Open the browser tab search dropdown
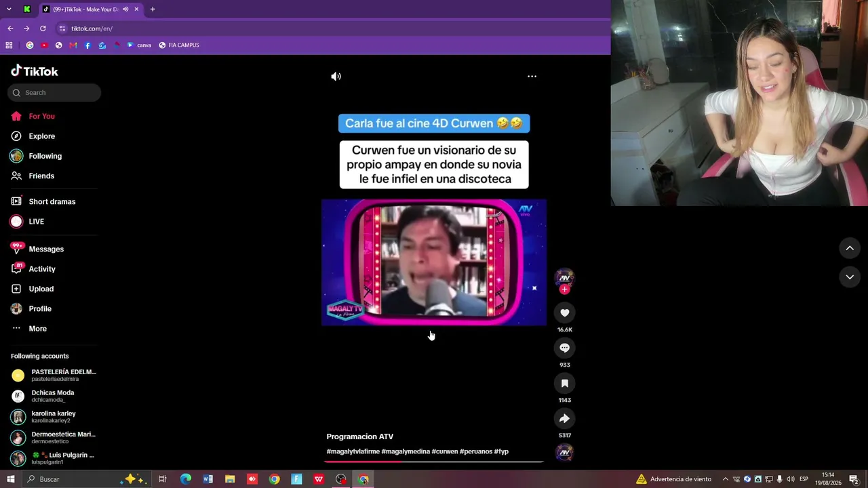 point(9,9)
